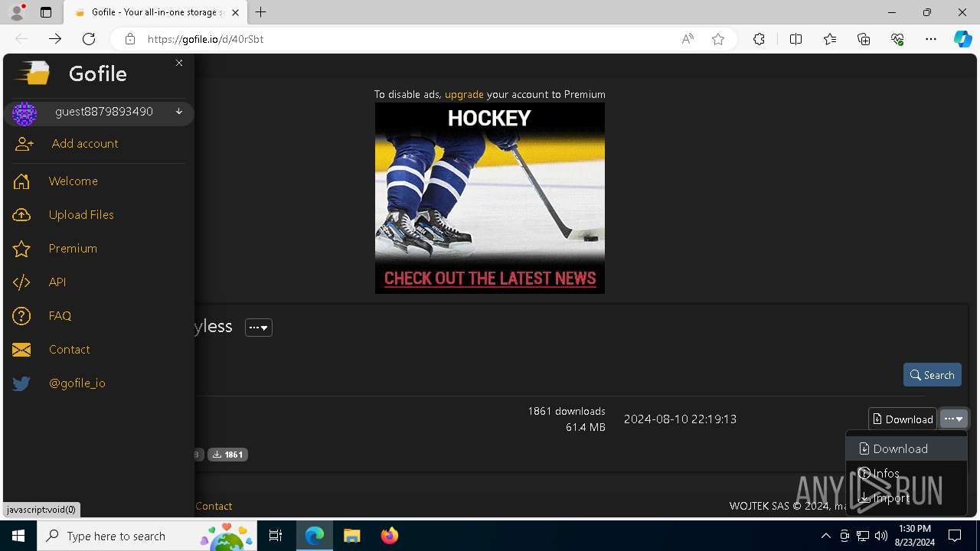The image size is (980, 551).
Task: Launch Firefox from the taskbar
Action: (390, 536)
